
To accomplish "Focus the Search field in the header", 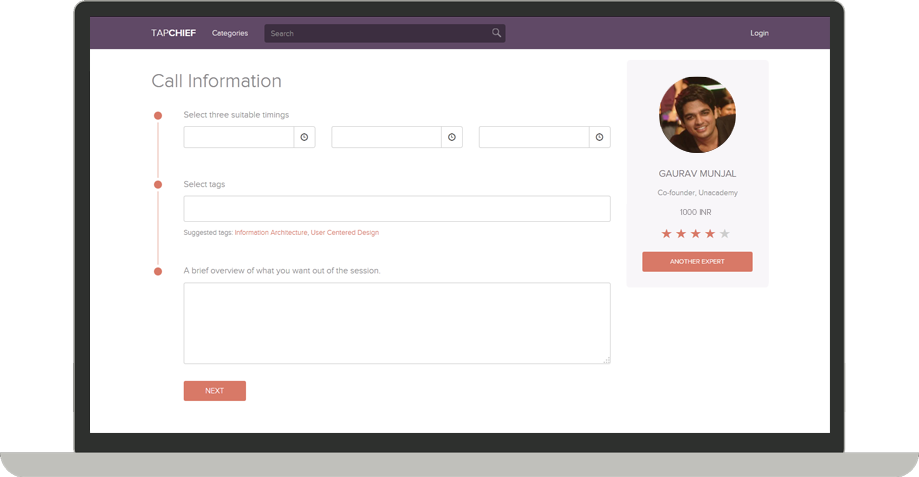I will click(384, 33).
